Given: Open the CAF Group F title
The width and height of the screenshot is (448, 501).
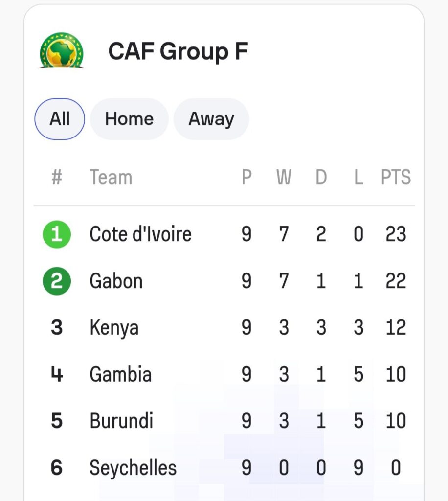Looking at the screenshot, I should 178,51.
